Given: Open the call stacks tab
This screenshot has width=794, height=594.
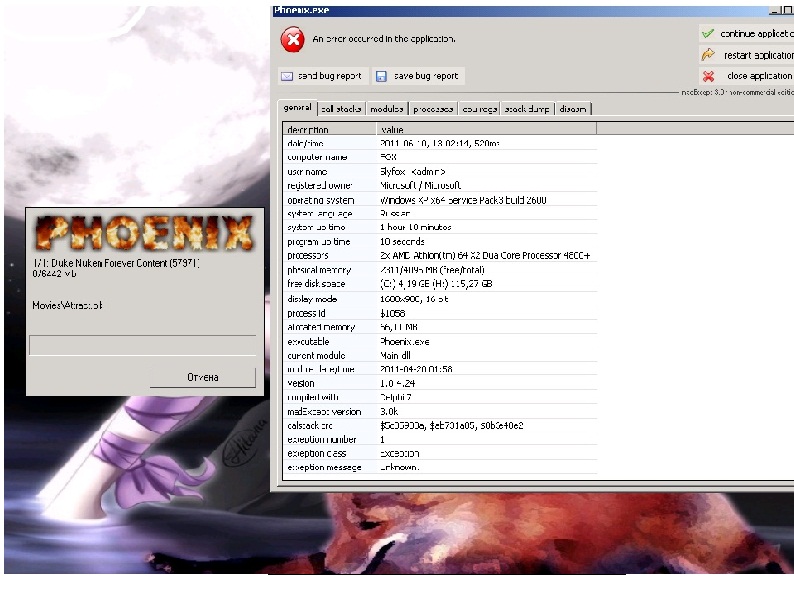Looking at the screenshot, I should pos(341,109).
